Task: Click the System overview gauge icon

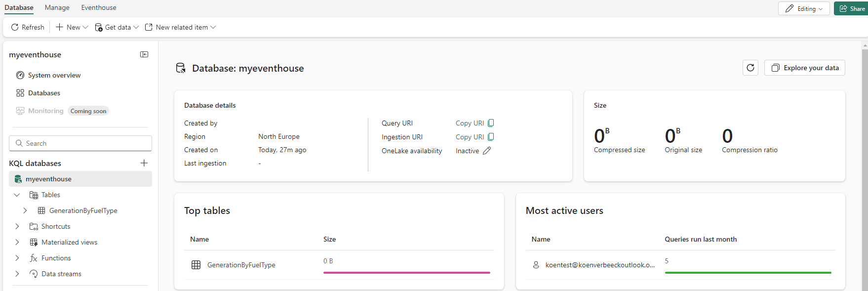Action: [20, 75]
